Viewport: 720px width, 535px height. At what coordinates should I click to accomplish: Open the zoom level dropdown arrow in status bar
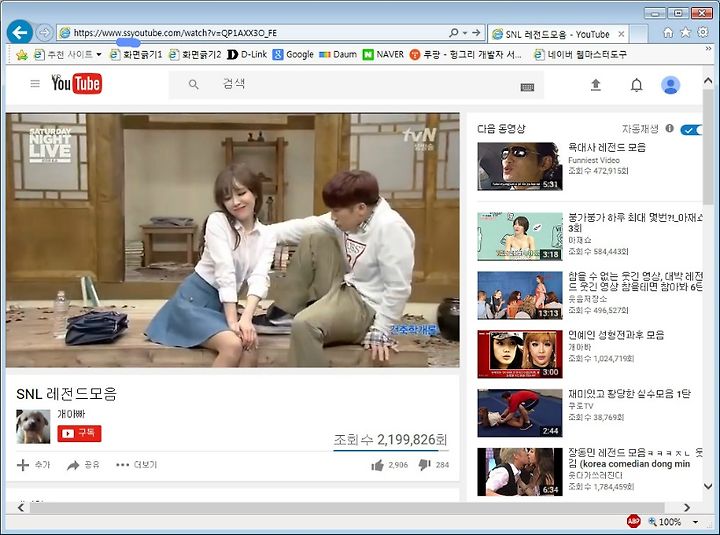pos(695,522)
